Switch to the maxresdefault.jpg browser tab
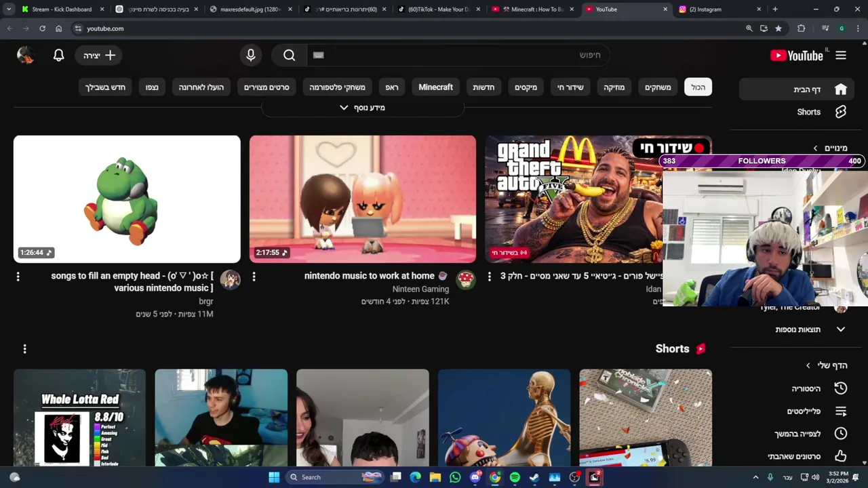 tap(251, 9)
